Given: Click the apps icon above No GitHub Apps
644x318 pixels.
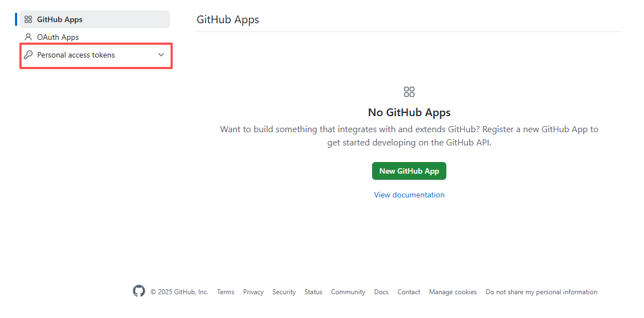Looking at the screenshot, I should pyautogui.click(x=409, y=92).
